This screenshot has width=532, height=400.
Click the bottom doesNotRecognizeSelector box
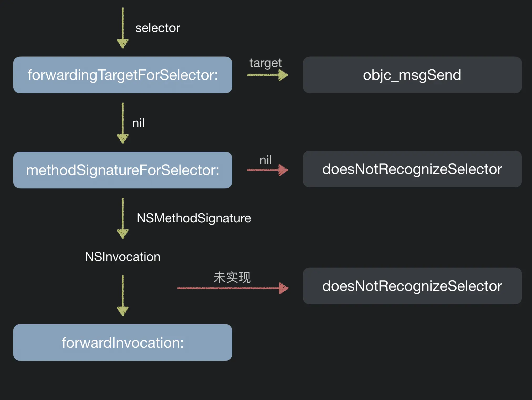coord(412,286)
